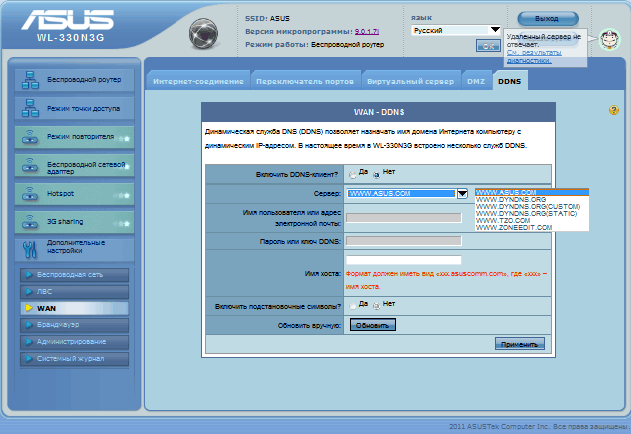Image resolution: width=631 pixels, height=434 pixels.
Task: Click arrow beside Администрирование
Action: pyautogui.click(x=29, y=341)
